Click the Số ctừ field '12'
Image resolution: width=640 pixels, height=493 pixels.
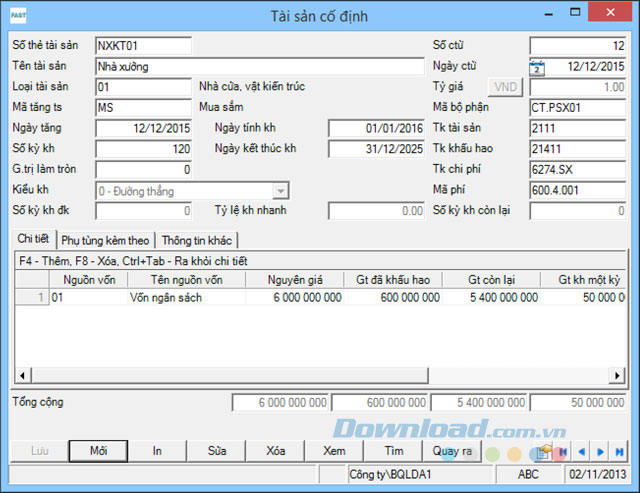tap(578, 46)
